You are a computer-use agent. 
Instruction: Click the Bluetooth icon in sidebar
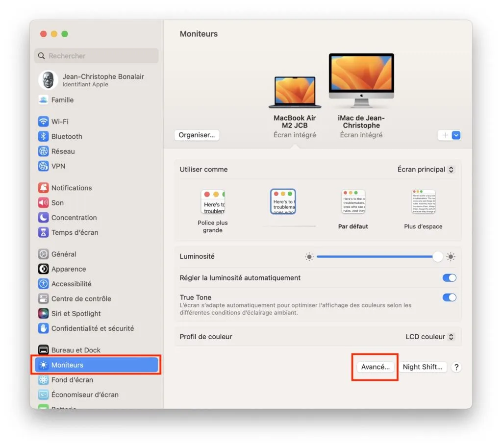pyautogui.click(x=43, y=136)
